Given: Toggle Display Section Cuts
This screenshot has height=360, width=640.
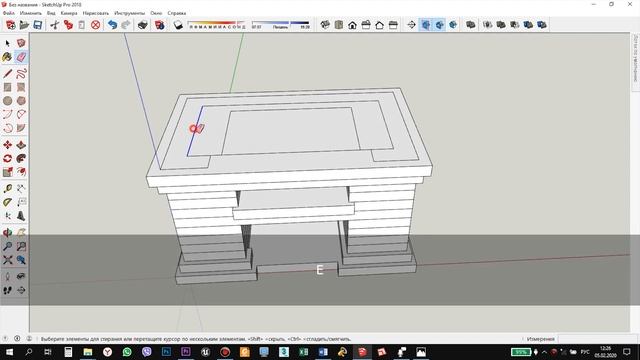Looking at the screenshot, I should pyautogui.click(x=439, y=25).
